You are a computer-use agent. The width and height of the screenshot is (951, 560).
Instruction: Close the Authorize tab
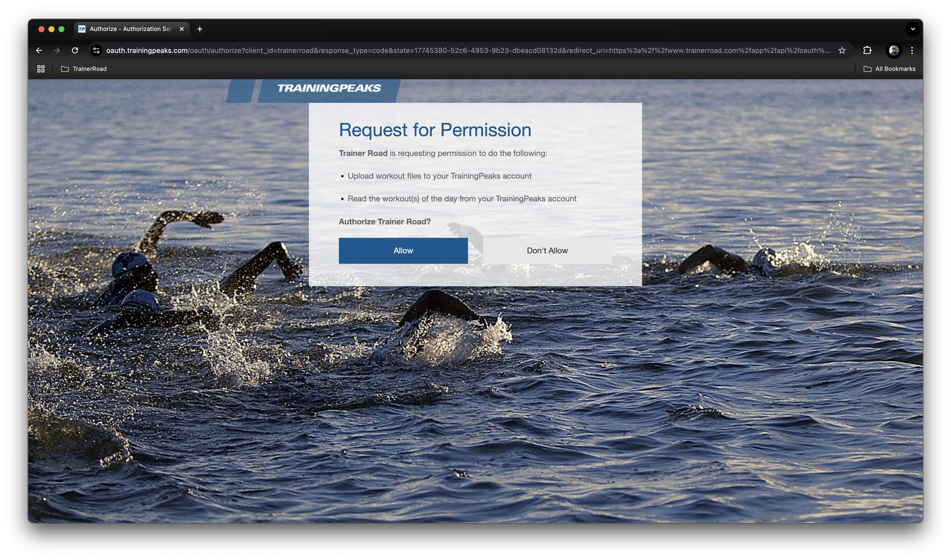point(182,29)
